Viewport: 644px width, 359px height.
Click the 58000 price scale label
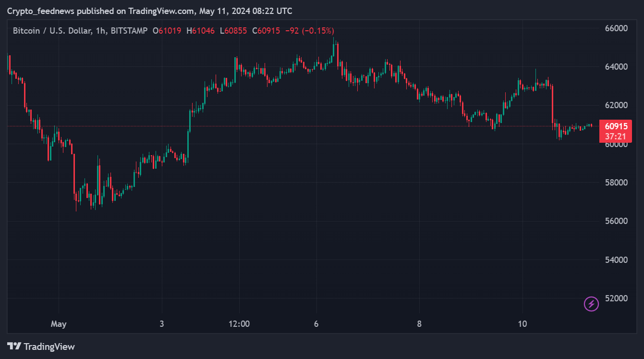[616, 183]
